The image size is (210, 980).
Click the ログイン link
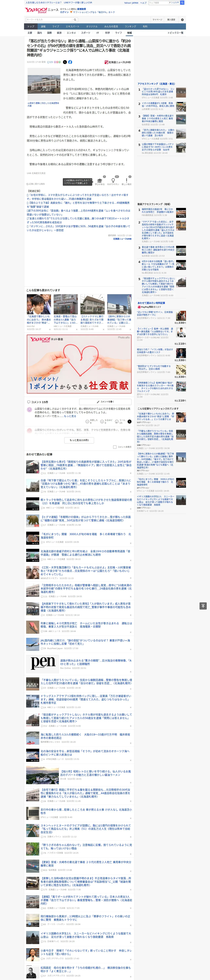[x=64, y=12]
